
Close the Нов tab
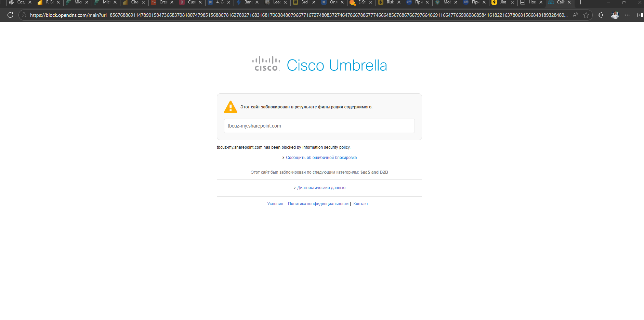(541, 2)
